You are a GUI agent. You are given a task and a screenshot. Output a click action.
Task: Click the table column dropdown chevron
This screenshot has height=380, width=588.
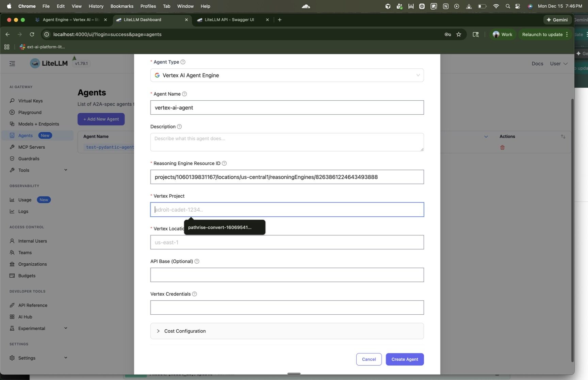486,136
